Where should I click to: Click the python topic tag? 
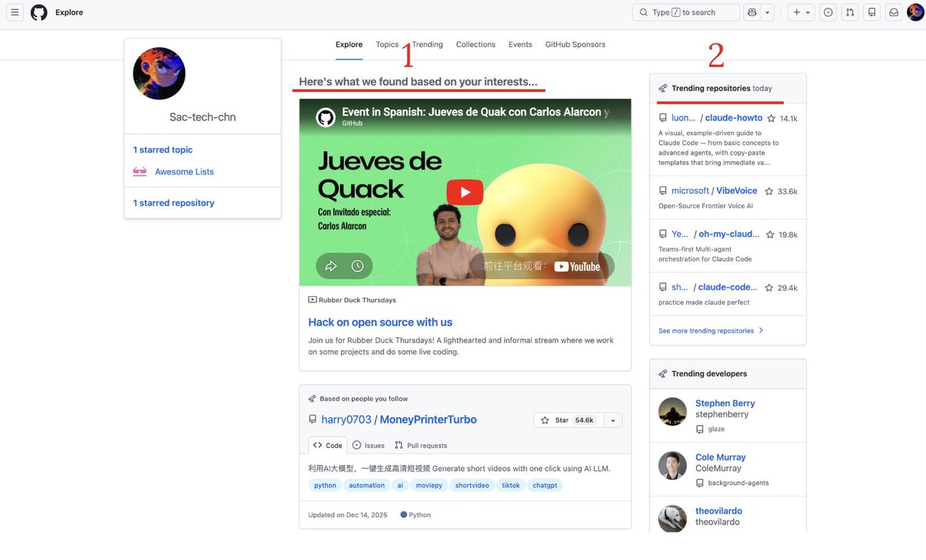click(325, 485)
